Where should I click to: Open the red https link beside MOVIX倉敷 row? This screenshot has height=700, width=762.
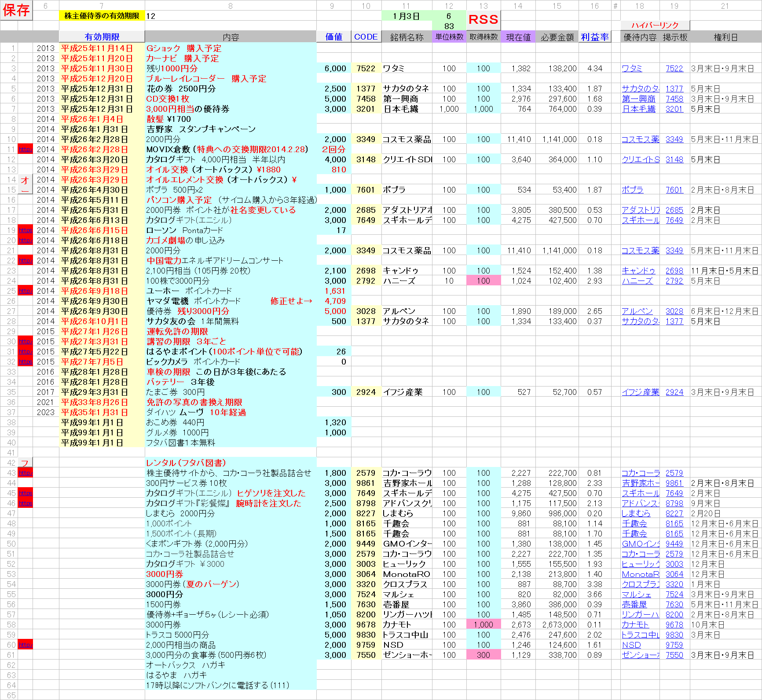[26, 149]
